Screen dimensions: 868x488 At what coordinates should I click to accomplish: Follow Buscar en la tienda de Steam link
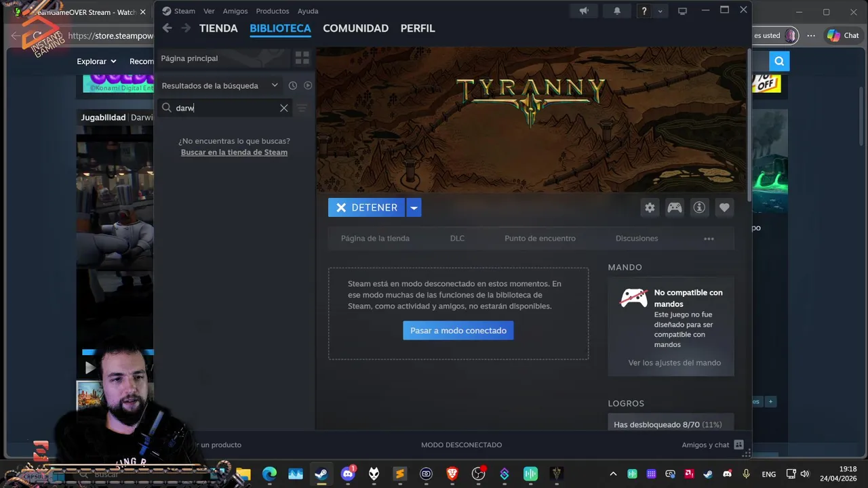(234, 152)
